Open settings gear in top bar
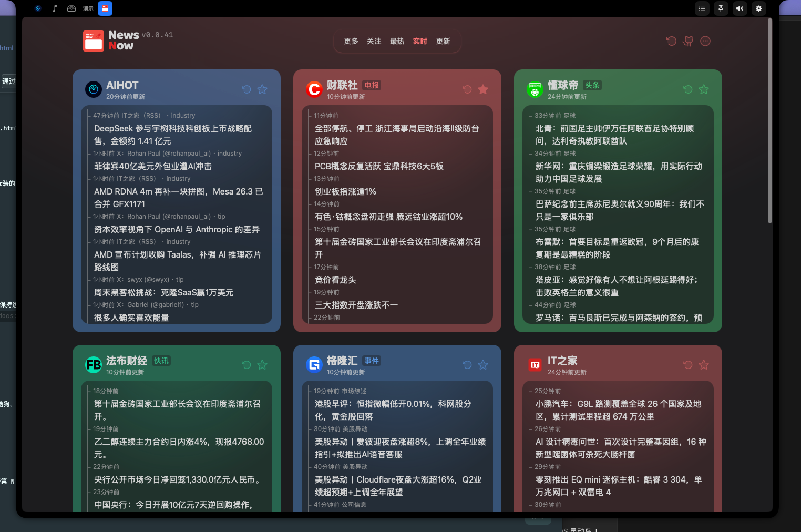The image size is (801, 532). (x=758, y=8)
